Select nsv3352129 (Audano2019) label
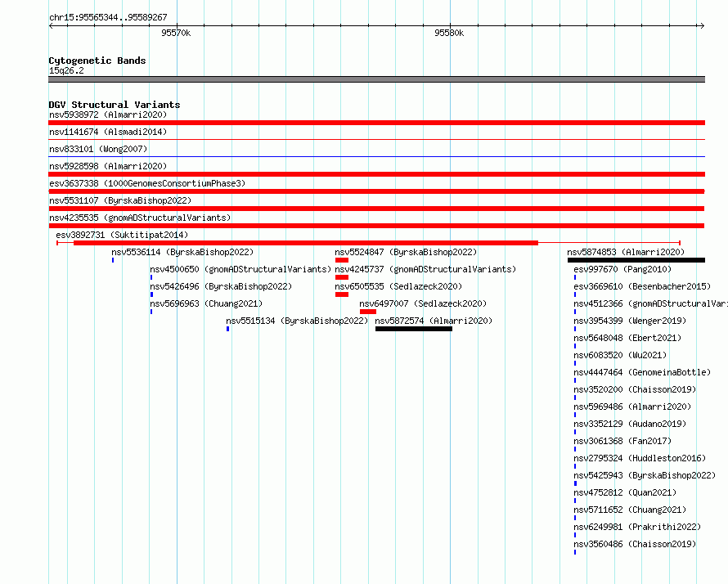 pyautogui.click(x=630, y=424)
